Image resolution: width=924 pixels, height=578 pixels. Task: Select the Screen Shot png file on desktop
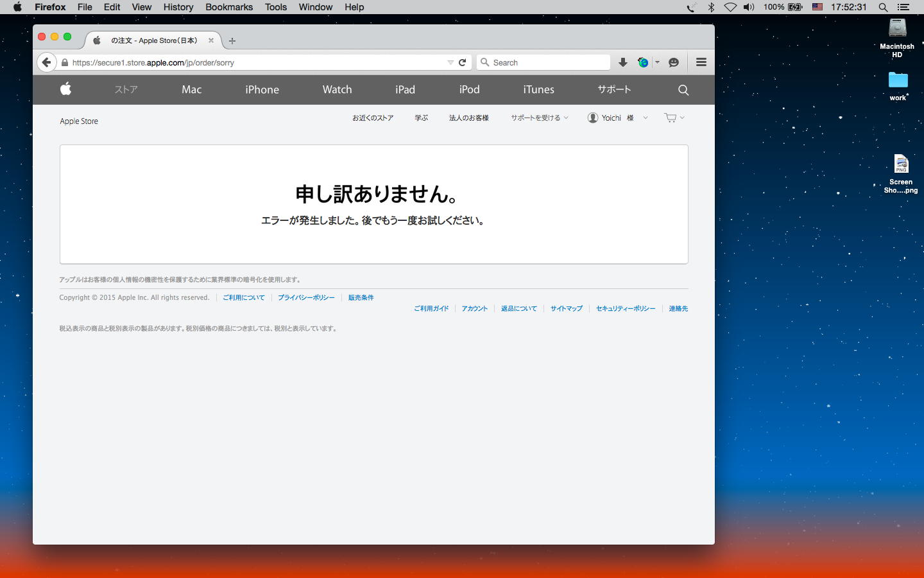pos(901,174)
